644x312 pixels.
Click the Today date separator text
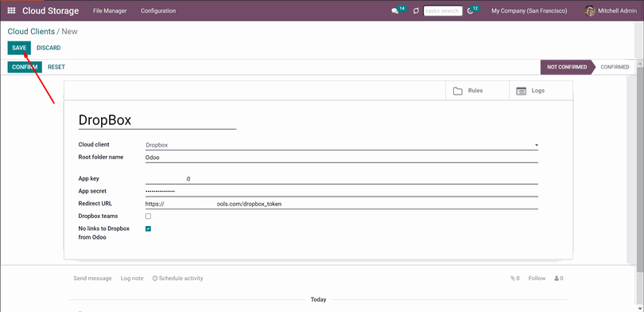point(318,300)
